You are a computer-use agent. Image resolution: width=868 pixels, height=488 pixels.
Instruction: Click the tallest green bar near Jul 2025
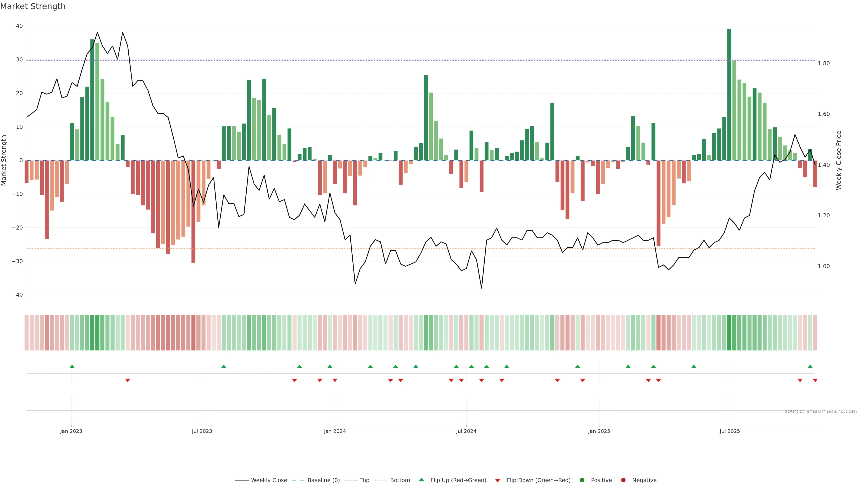click(729, 94)
